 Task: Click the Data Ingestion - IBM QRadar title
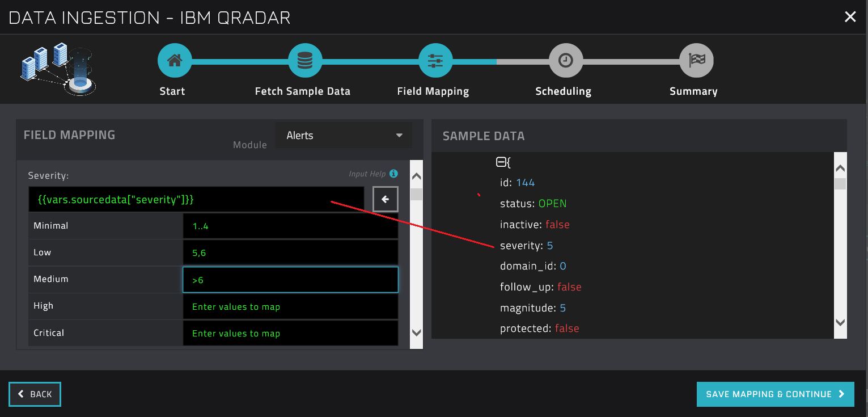pyautogui.click(x=150, y=18)
